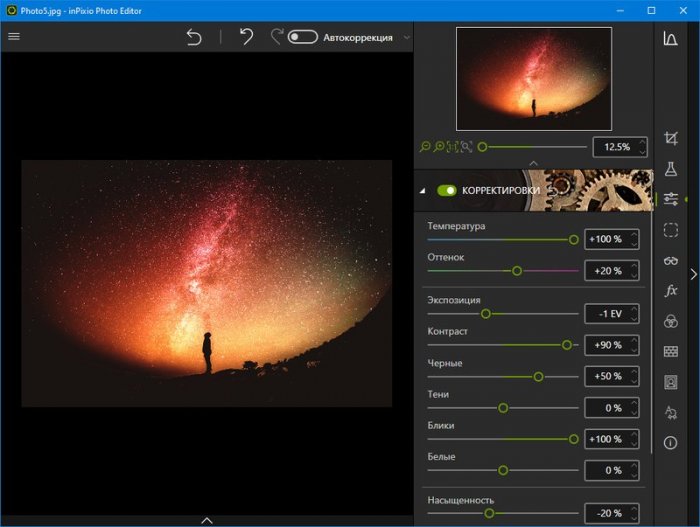700x527 pixels.
Task: Disable the Корректировки toggle
Action: [x=446, y=190]
